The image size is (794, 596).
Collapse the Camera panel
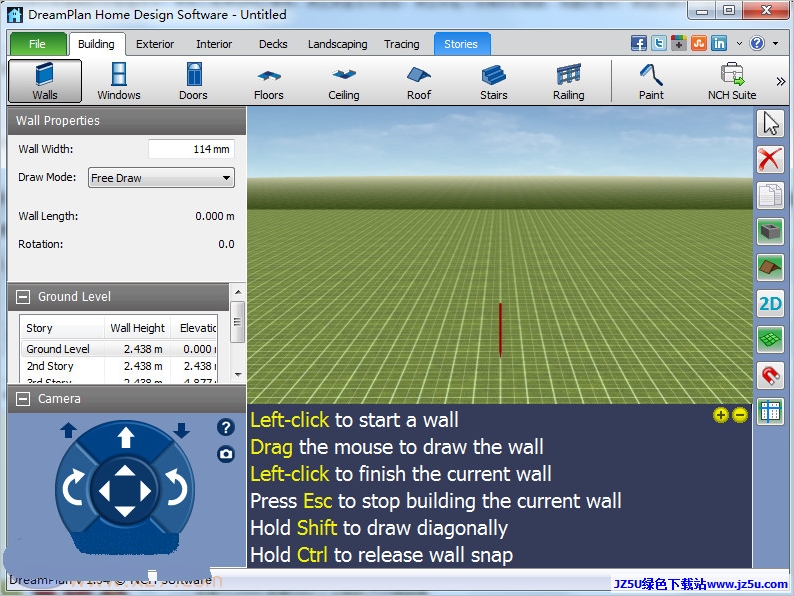click(23, 399)
